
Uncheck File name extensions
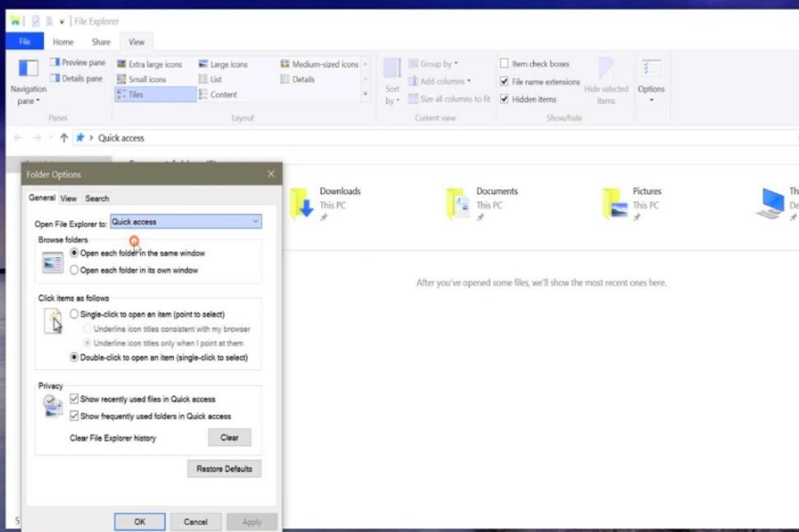point(504,82)
